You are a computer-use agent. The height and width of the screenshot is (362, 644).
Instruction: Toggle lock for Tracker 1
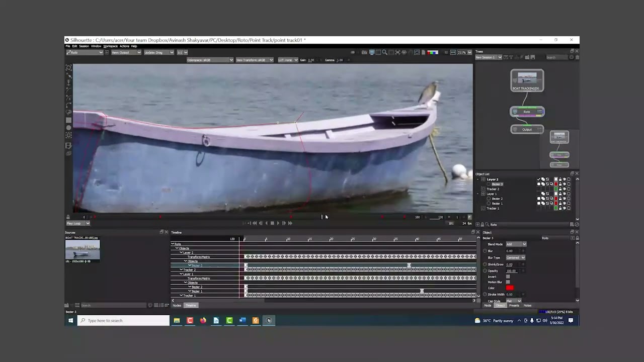click(x=560, y=208)
